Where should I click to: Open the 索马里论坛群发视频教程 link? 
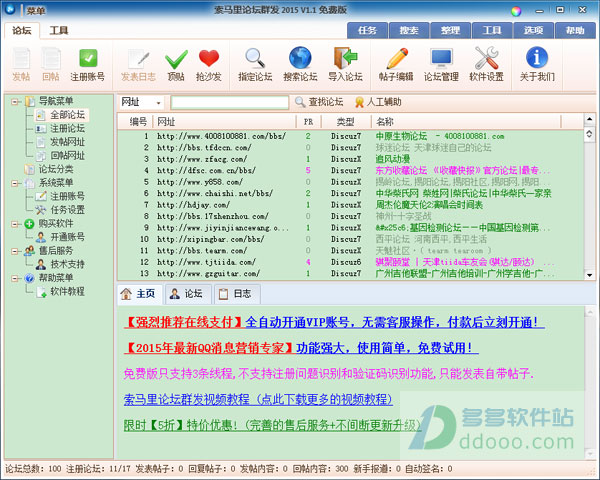point(258,399)
